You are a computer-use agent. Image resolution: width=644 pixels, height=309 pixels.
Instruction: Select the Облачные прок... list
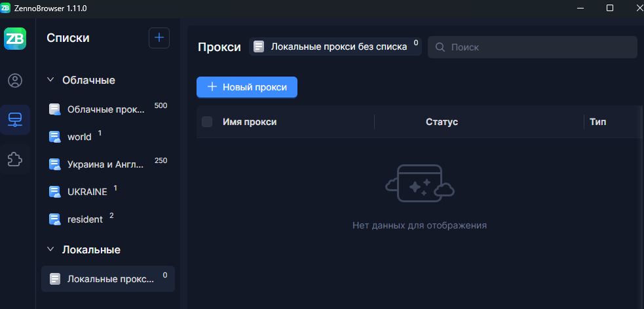tap(108, 109)
